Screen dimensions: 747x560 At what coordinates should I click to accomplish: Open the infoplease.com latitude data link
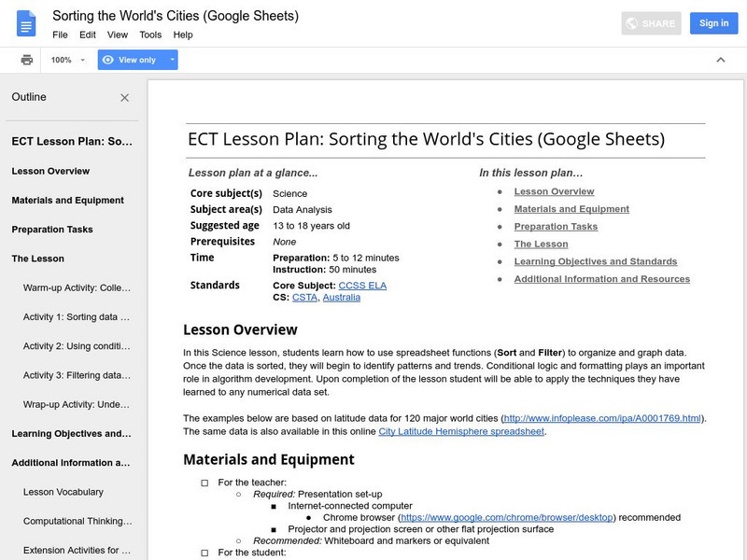[604, 419]
